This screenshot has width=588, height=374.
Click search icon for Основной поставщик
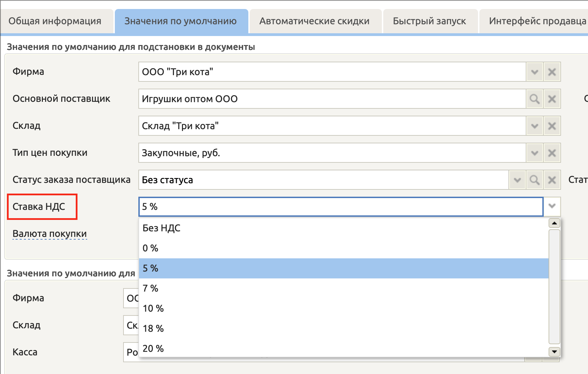tap(534, 99)
